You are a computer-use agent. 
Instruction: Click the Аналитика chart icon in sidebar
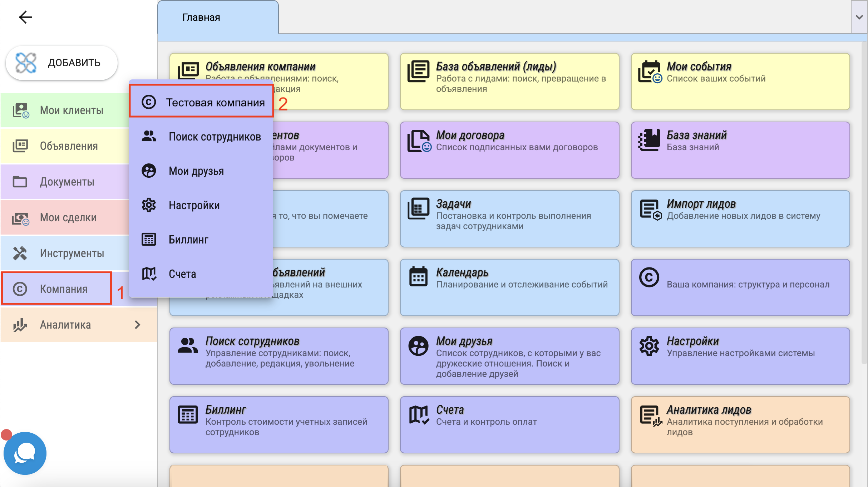[20, 325]
